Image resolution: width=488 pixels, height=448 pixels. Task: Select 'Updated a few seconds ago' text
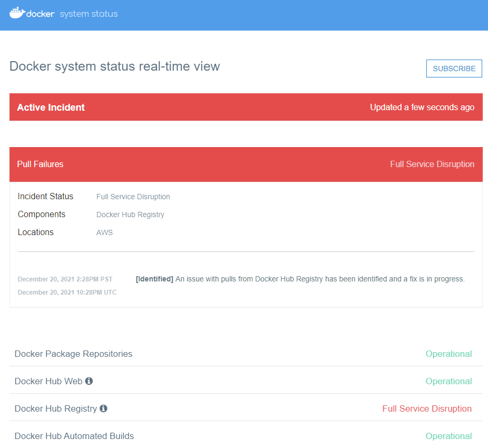pos(422,108)
